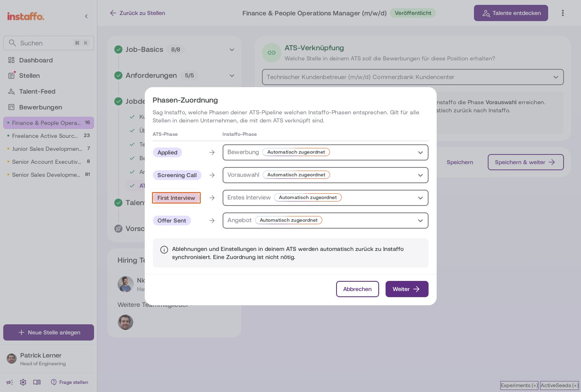Viewport: 581px width, 392px height.
Task: Open the Erstes Interview phase dropdown
Action: pos(326,198)
